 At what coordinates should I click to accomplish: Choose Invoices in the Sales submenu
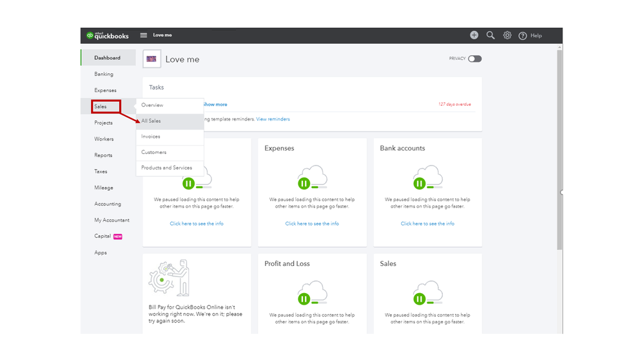point(151,137)
